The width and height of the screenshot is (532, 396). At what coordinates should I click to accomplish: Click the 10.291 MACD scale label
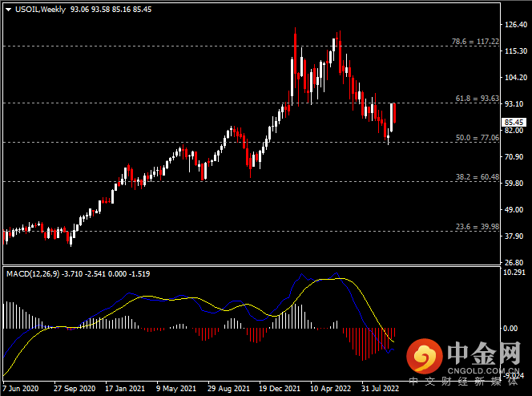[513, 273]
